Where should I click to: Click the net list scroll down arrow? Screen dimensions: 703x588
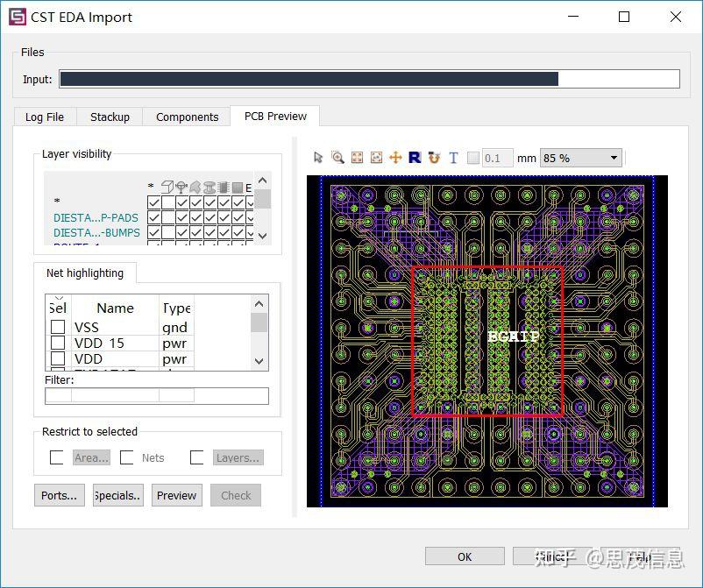click(259, 361)
